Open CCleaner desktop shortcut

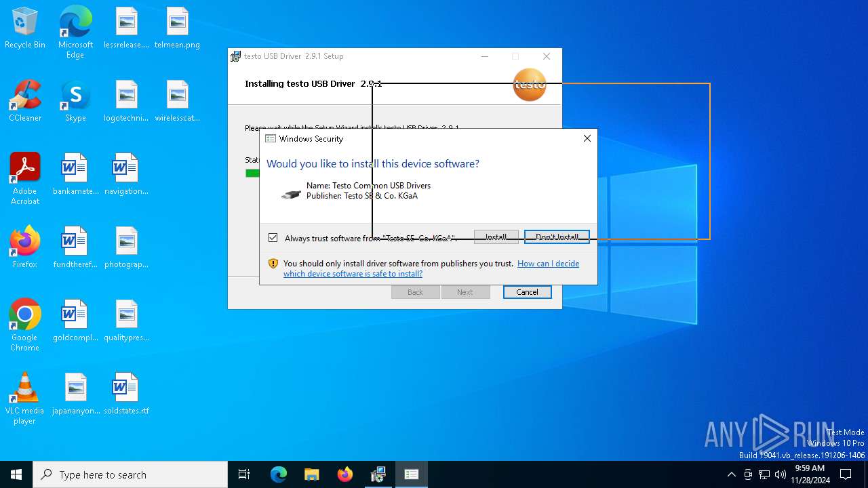click(25, 101)
